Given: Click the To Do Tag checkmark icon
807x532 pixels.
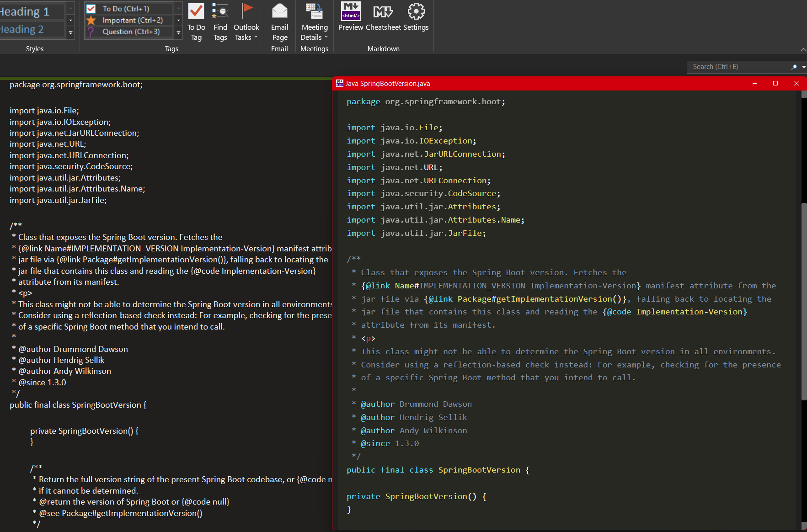Looking at the screenshot, I should (196, 11).
